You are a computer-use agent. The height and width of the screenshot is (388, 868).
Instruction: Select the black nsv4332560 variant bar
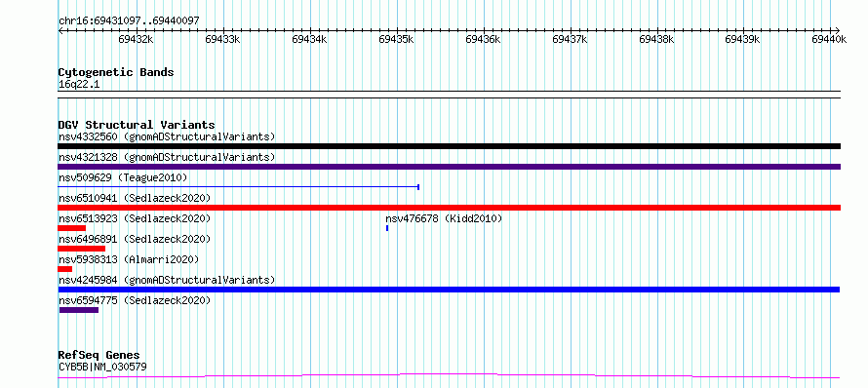click(449, 146)
